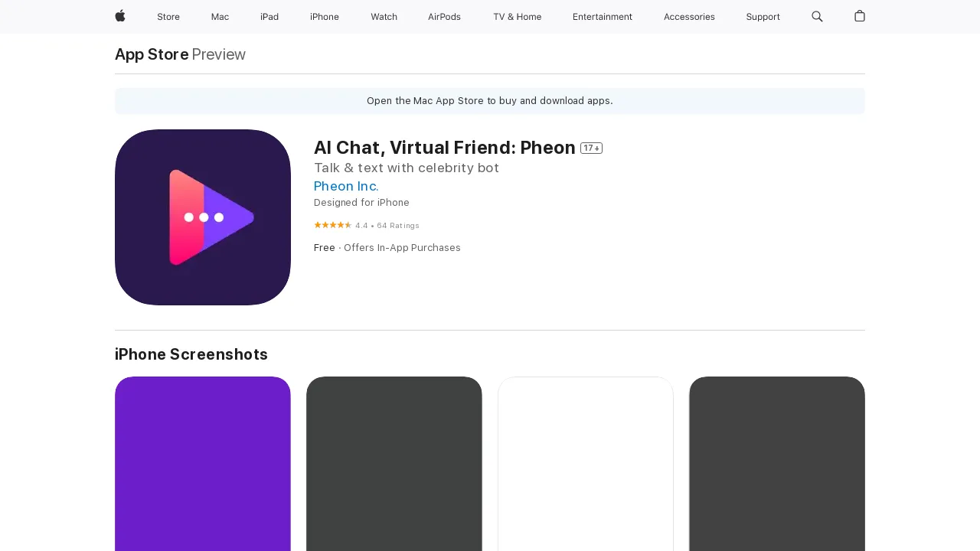Screen dimensions: 980x551
Task: Click 'Talk & text with celebrity bot' subtitle
Action: pos(407,168)
